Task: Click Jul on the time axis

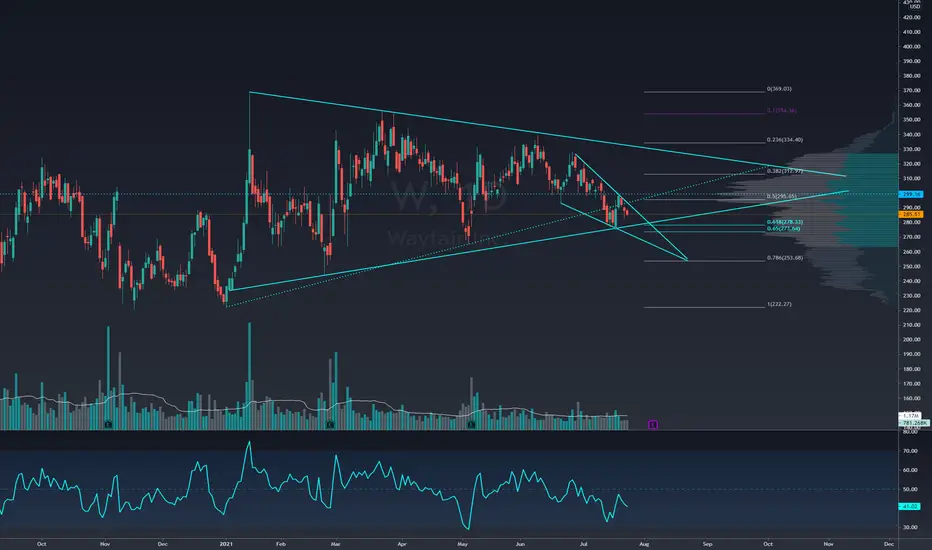Action: point(584,543)
